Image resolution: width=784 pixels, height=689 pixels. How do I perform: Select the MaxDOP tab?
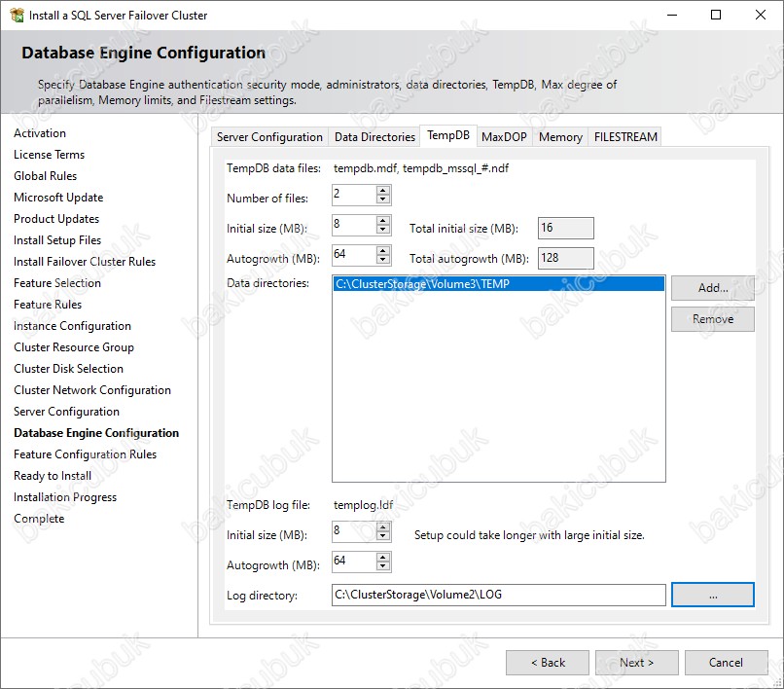[504, 137]
